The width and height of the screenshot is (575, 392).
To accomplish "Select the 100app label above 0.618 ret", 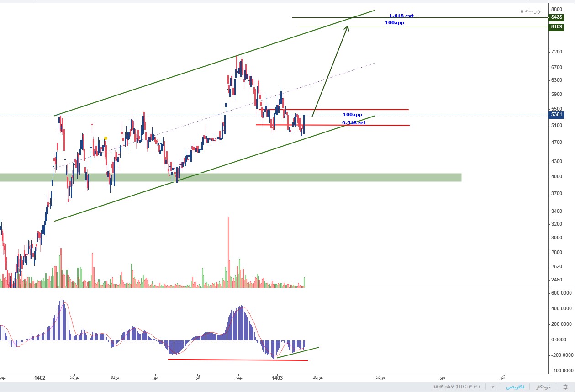I will [x=353, y=115].
